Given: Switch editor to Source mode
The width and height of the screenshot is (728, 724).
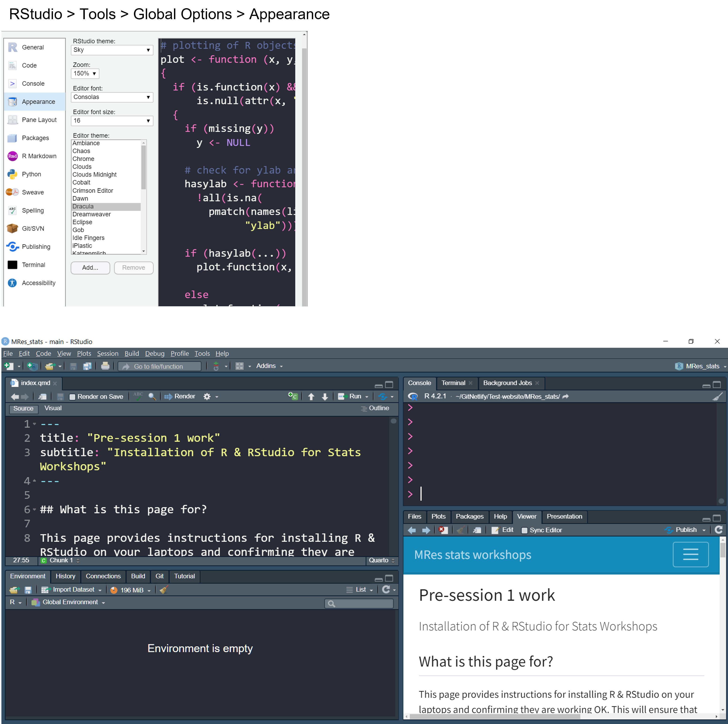Looking at the screenshot, I should pos(23,409).
